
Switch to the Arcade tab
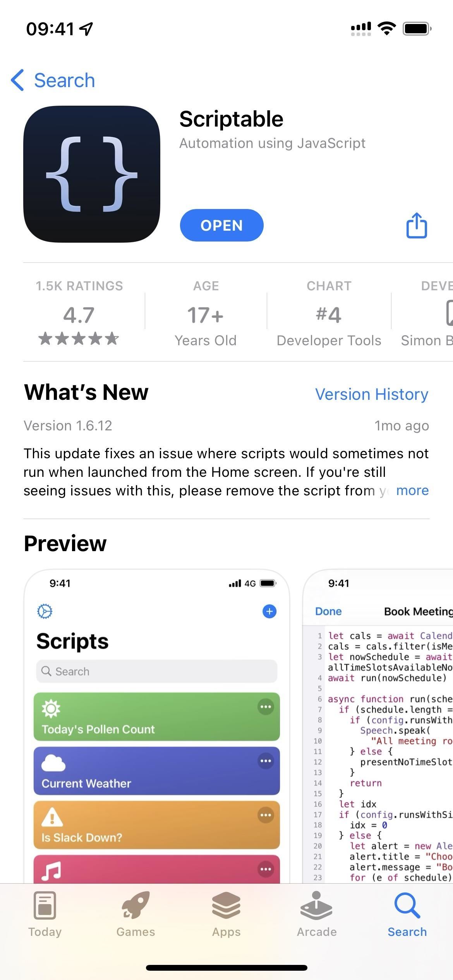317,914
